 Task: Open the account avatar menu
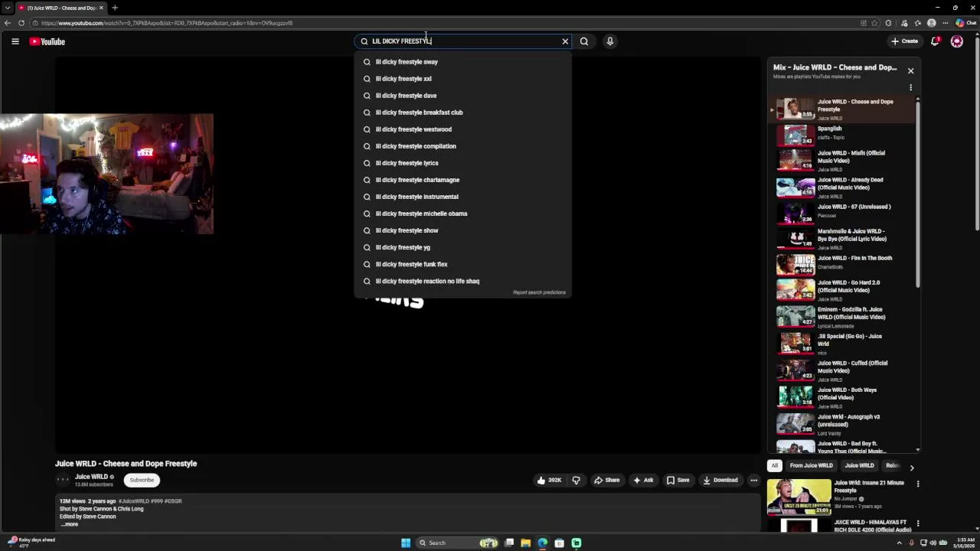click(x=957, y=41)
